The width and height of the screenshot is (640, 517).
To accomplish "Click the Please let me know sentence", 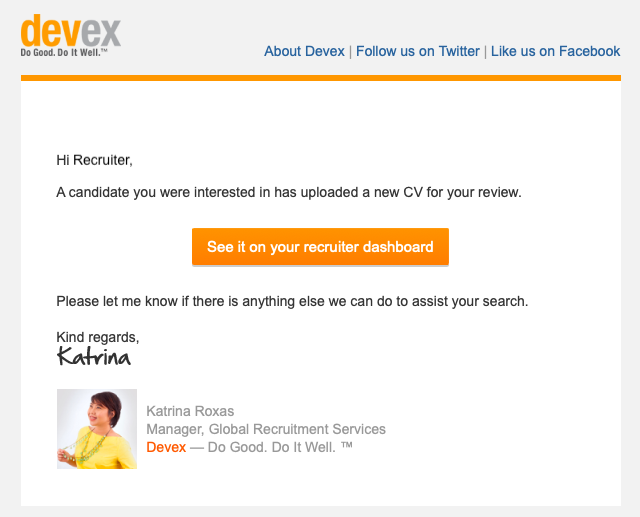I will click(x=292, y=302).
